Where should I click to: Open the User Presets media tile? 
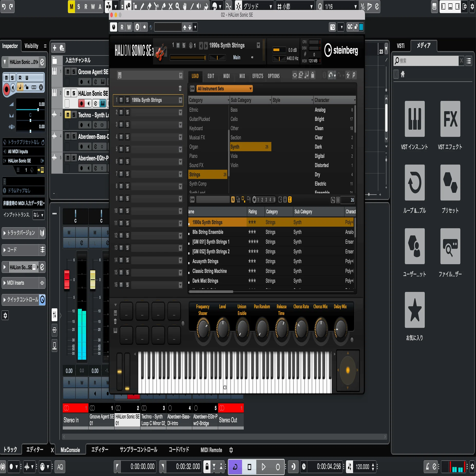coord(414,246)
